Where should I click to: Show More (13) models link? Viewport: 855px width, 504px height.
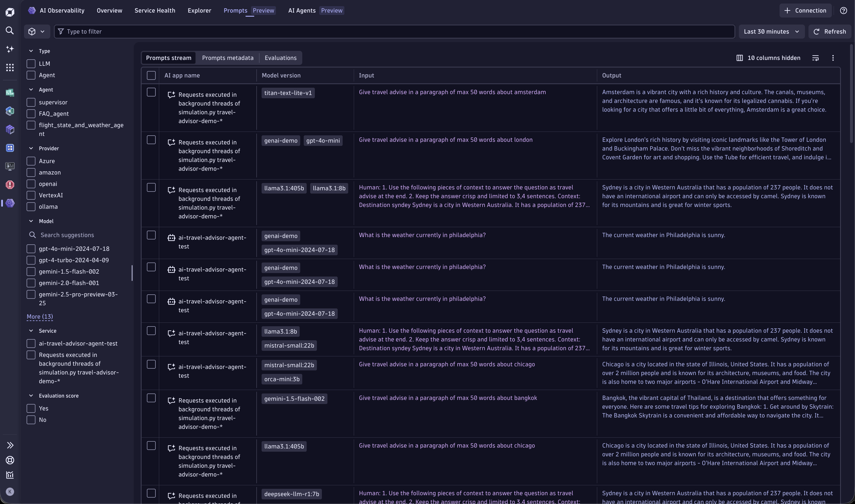click(40, 317)
